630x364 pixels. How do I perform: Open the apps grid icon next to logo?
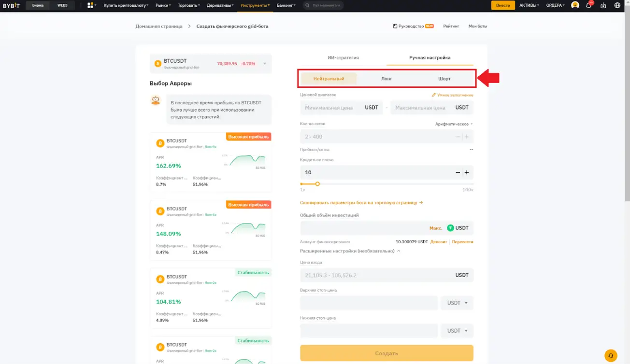[90, 5]
